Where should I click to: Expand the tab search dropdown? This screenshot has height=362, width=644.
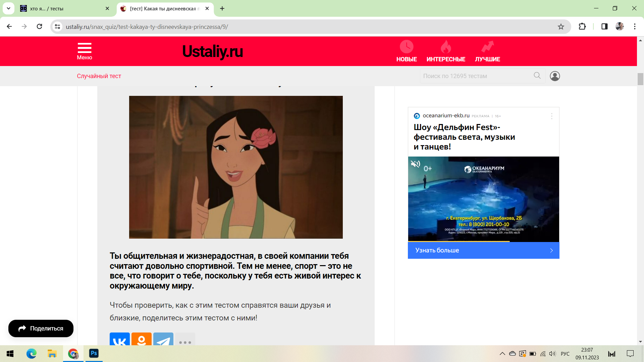coord(8,9)
